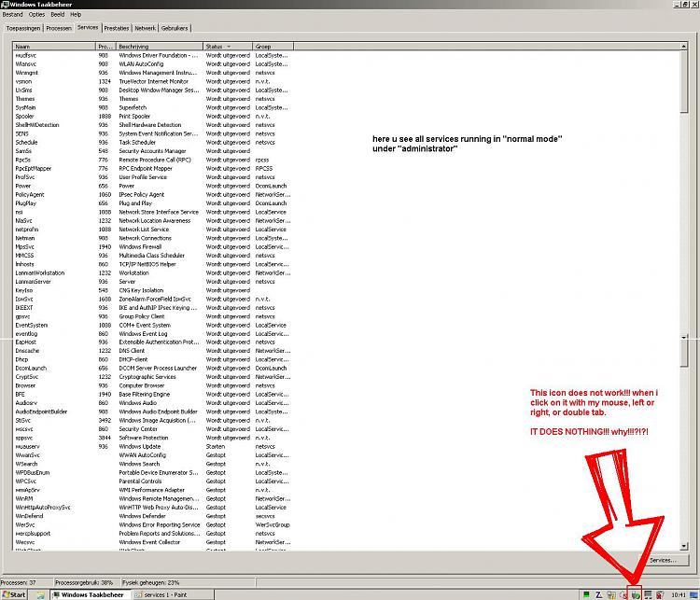This screenshot has width=700, height=600.
Task: Select the NlaSvc service row
Action: tap(153, 220)
